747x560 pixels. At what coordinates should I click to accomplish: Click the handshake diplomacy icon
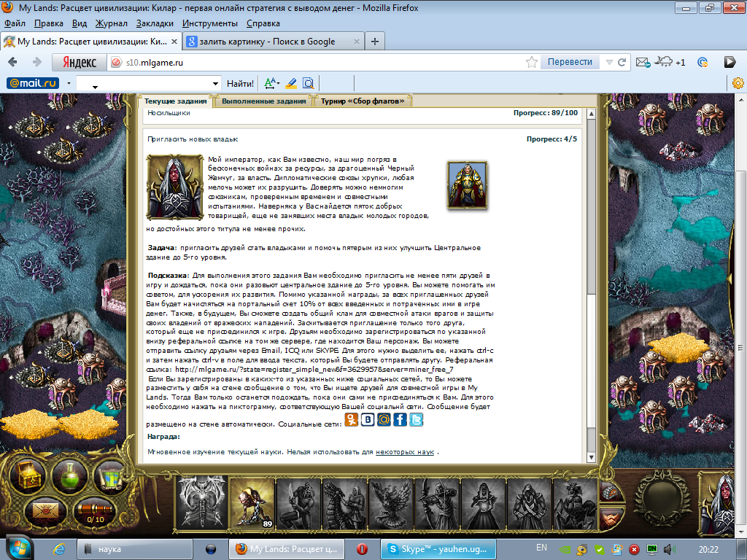611,518
